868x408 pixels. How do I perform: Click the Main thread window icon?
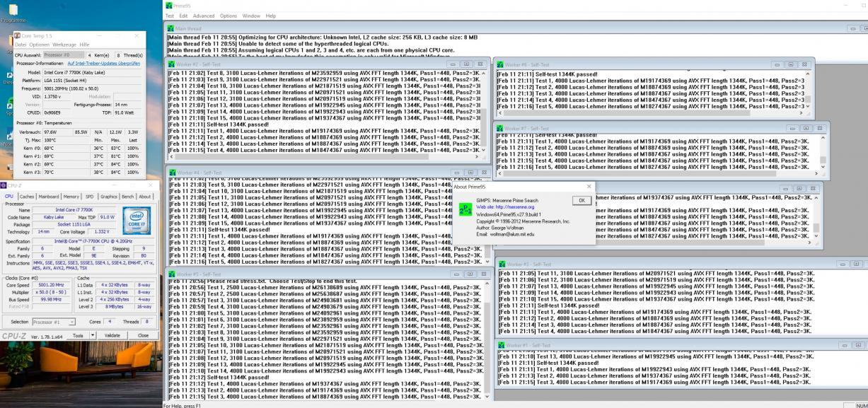[170, 28]
